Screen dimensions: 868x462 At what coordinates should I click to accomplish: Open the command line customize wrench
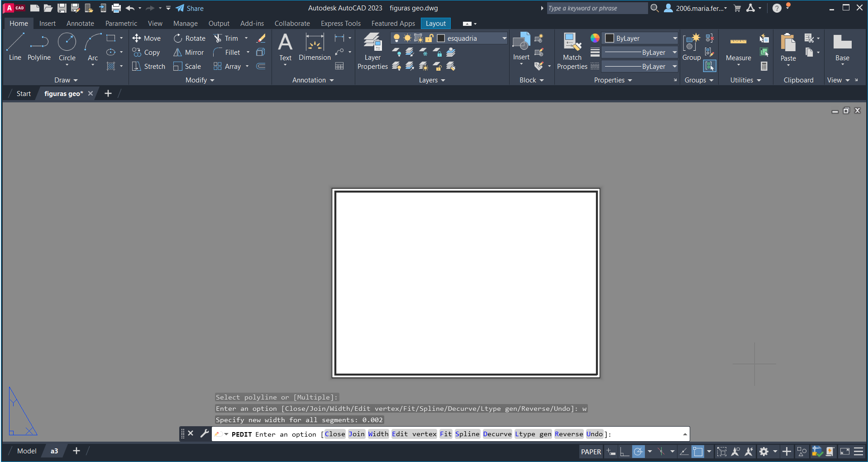(205, 433)
